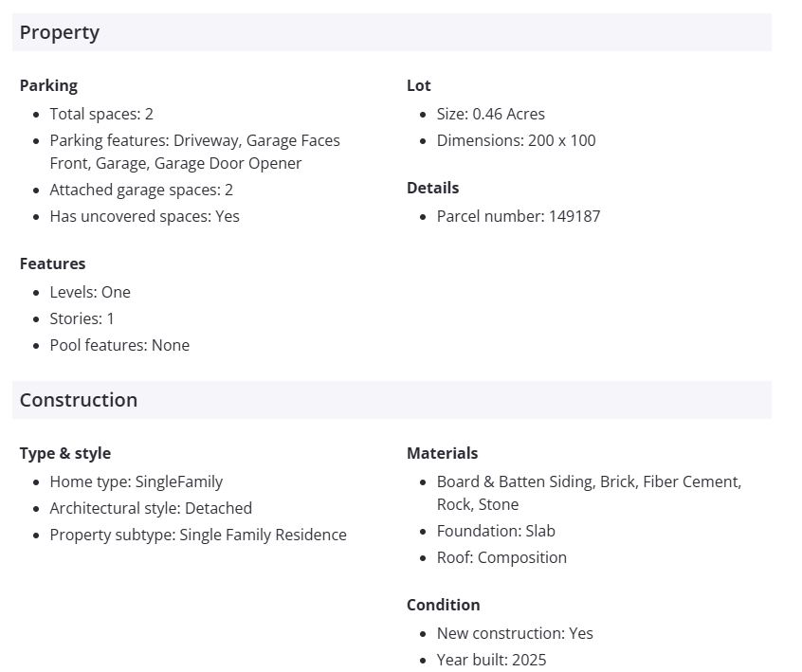Select the Size: 0.46 Acres entry
The width and height of the screenshot is (802, 672).
click(490, 114)
